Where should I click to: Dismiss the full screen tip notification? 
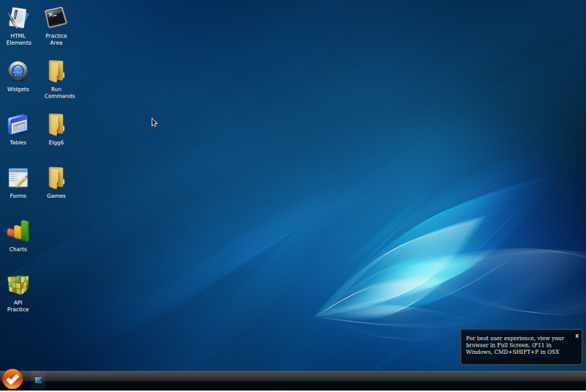tap(576, 336)
